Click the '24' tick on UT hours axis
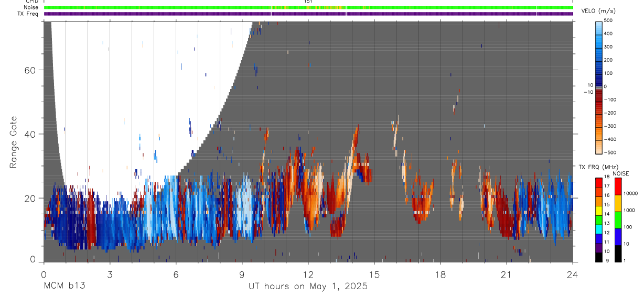Screen dimensions: 644x297 click(x=573, y=274)
